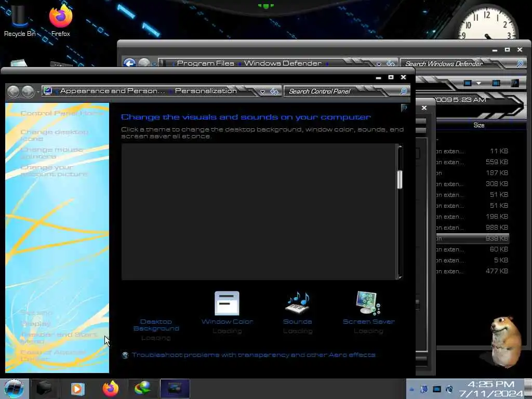The width and height of the screenshot is (532, 399).
Task: Open Internet Download Manager taskbar icon
Action: tap(143, 389)
